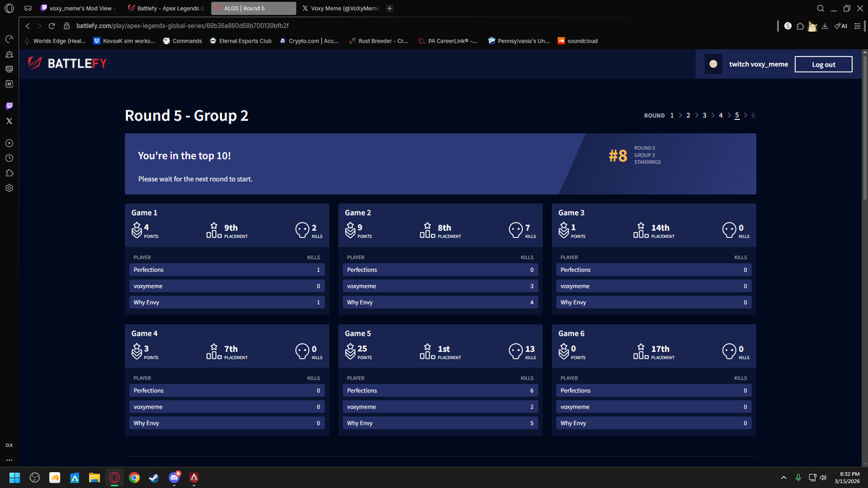868x488 pixels.
Task: Go to Round 1 in round navigation
Action: click(x=672, y=116)
